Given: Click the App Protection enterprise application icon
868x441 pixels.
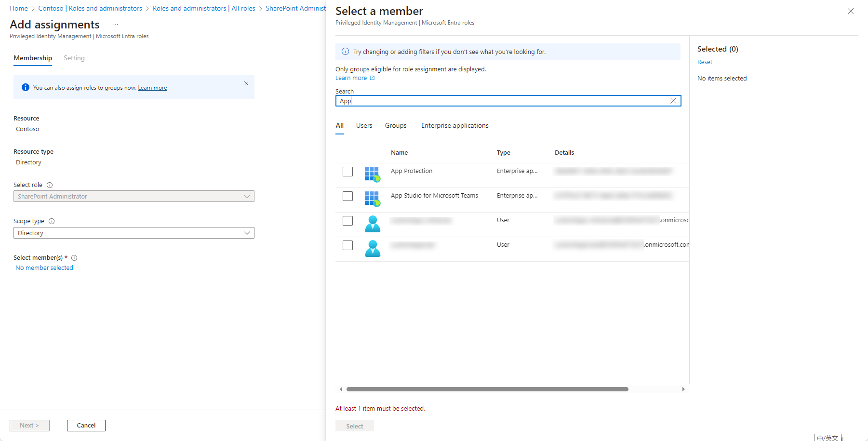Looking at the screenshot, I should point(372,174).
